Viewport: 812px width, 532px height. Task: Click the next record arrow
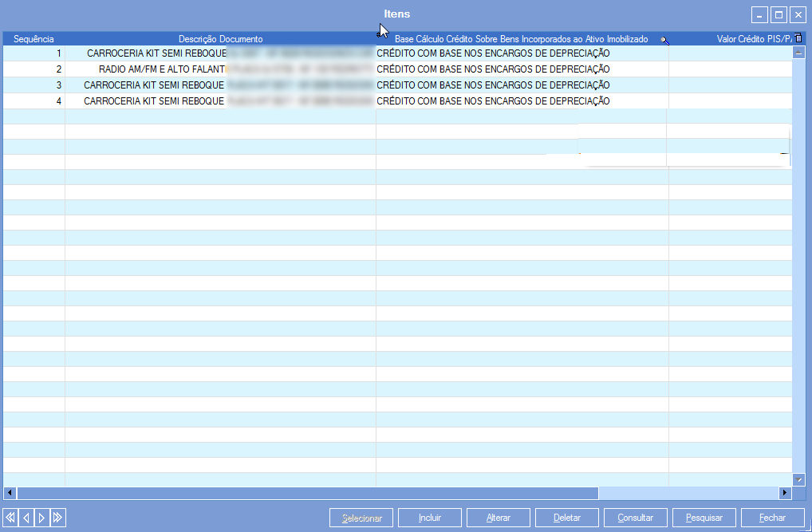pos(41,518)
